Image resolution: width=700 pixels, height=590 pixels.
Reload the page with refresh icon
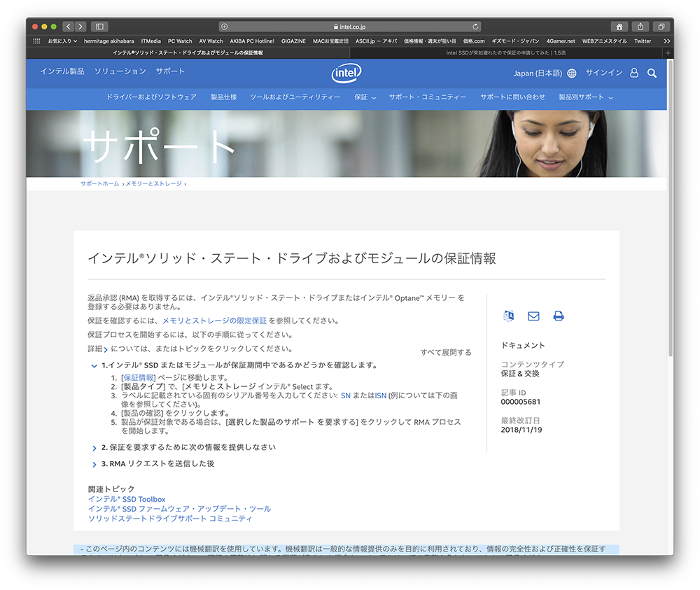(475, 27)
